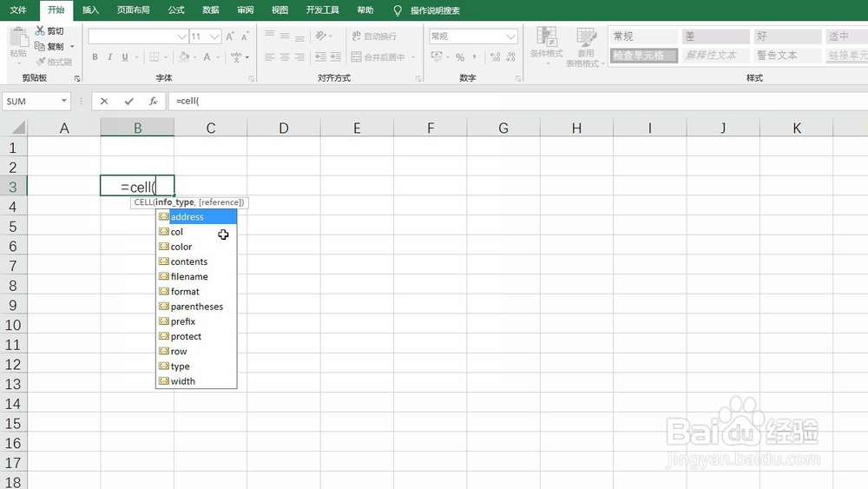Increase indent in cell
Viewport: 868px width, 489px height.
click(x=335, y=56)
